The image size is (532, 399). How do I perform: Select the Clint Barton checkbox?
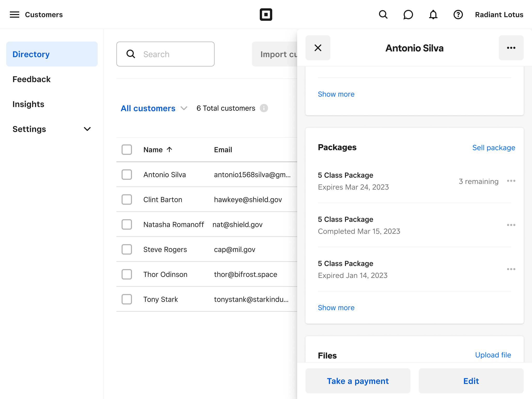coord(127,199)
